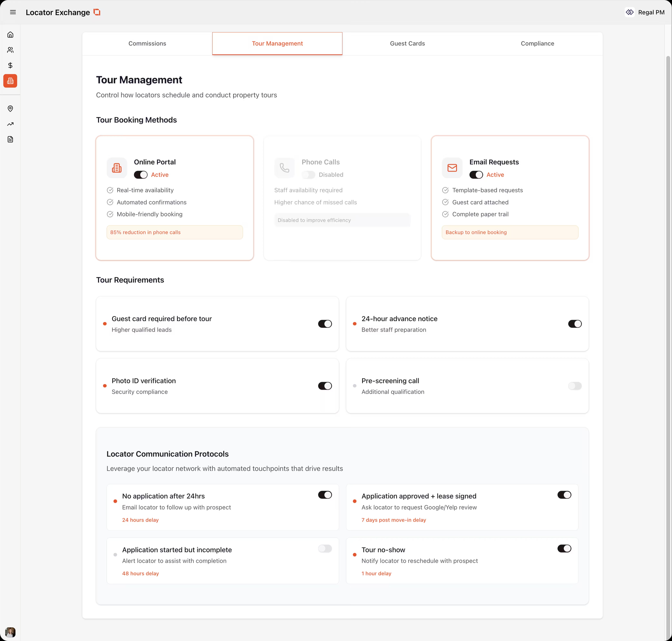Image resolution: width=672 pixels, height=641 pixels.
Task: Click the trending analytics sidebar icon
Action: point(10,124)
